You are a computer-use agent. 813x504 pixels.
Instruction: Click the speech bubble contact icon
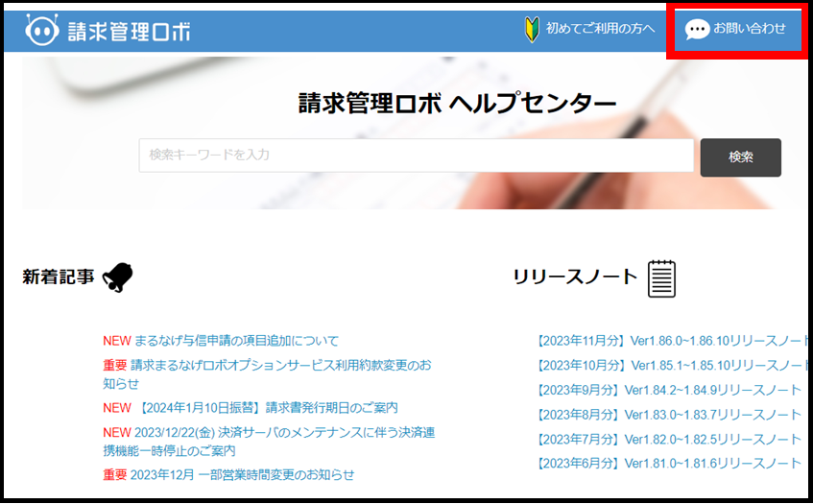coord(697,30)
